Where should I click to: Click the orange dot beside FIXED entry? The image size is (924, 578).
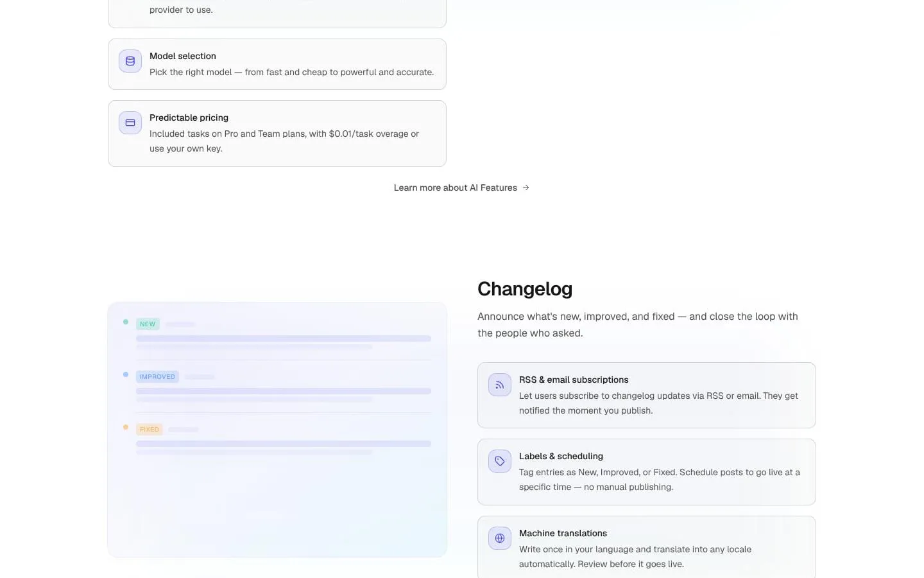pyautogui.click(x=126, y=427)
